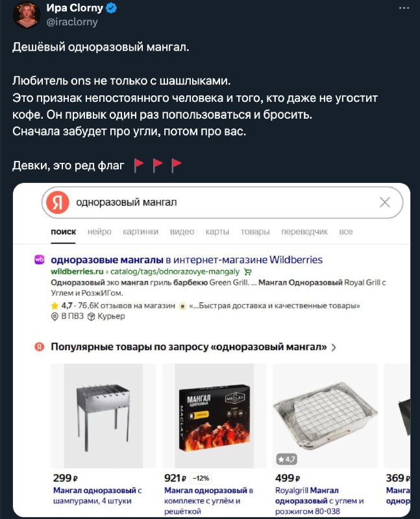This screenshot has height=519, width=420.
Task: Click the purple Wildberries favicon
Action: (x=40, y=260)
